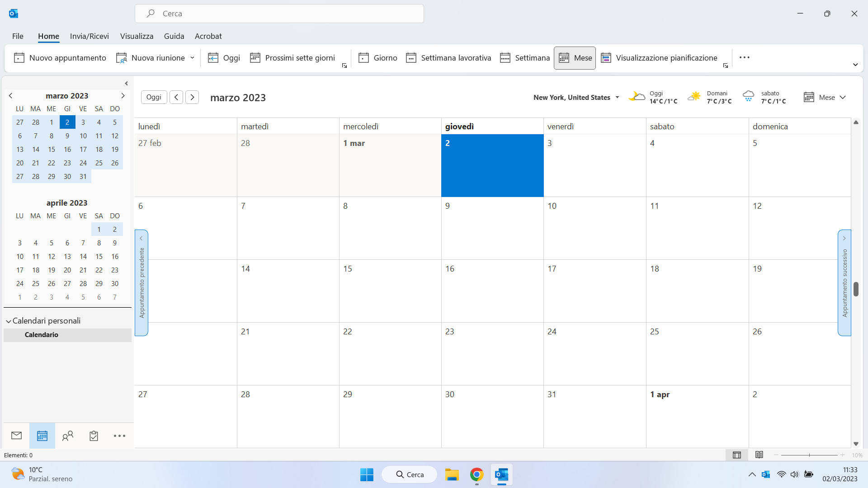
Task: Toggle the Calendario calendar visibility
Action: (41, 335)
